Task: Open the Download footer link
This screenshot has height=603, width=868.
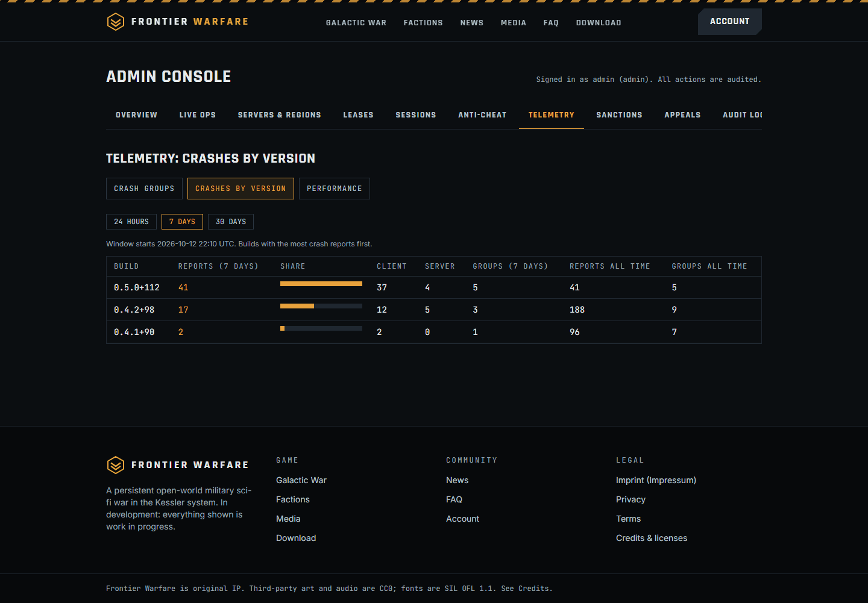Action: click(x=296, y=538)
